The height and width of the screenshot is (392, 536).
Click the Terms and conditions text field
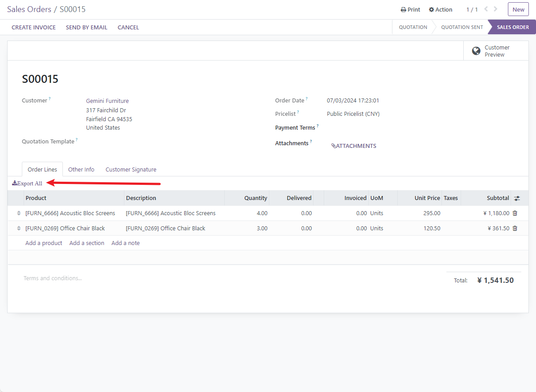pyautogui.click(x=53, y=278)
